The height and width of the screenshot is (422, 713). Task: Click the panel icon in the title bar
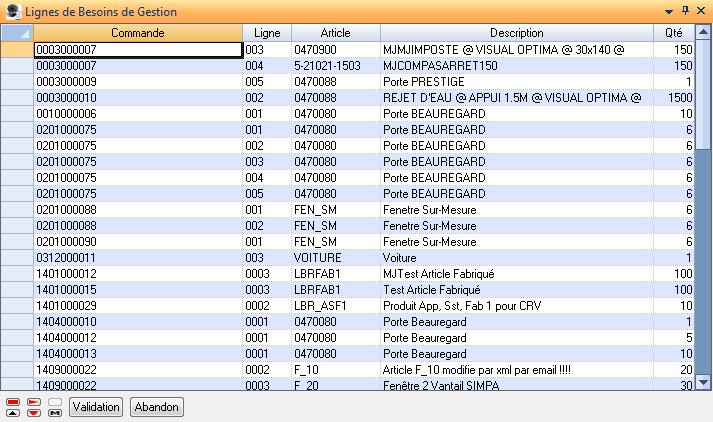click(x=11, y=11)
